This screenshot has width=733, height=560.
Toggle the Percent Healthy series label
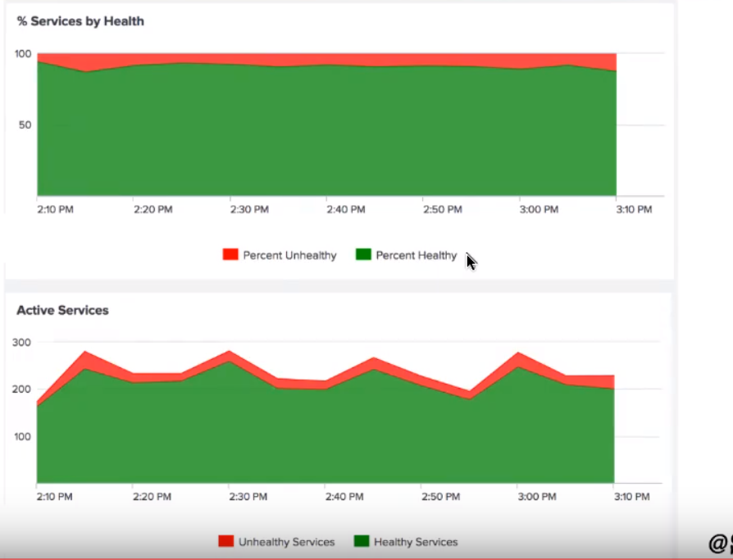pos(416,255)
